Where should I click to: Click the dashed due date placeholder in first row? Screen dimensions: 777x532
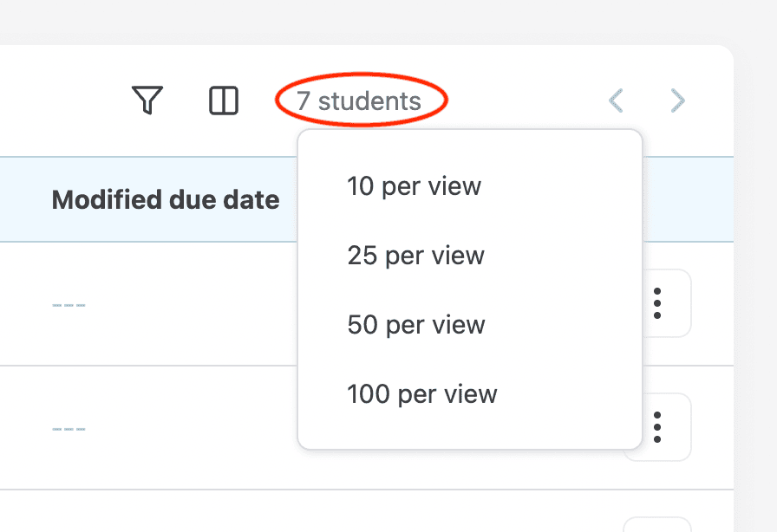click(x=69, y=305)
